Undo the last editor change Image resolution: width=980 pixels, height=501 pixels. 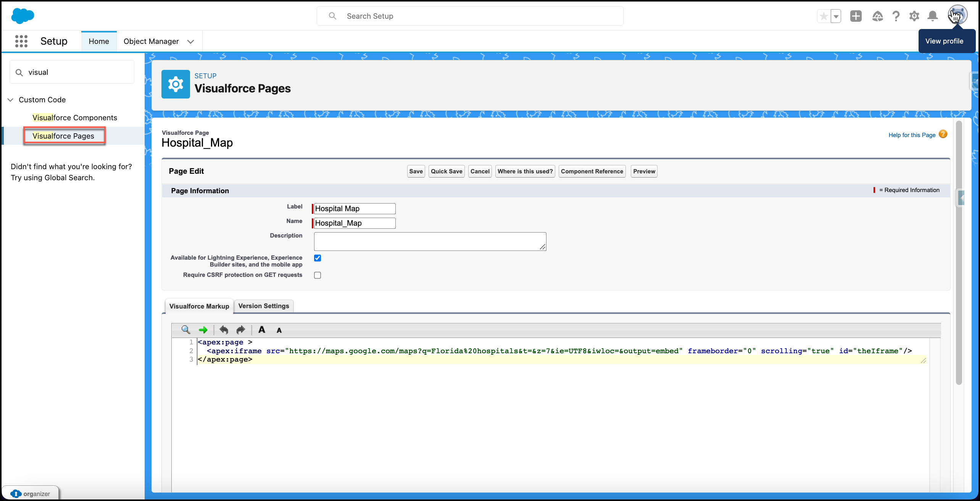[x=224, y=330]
